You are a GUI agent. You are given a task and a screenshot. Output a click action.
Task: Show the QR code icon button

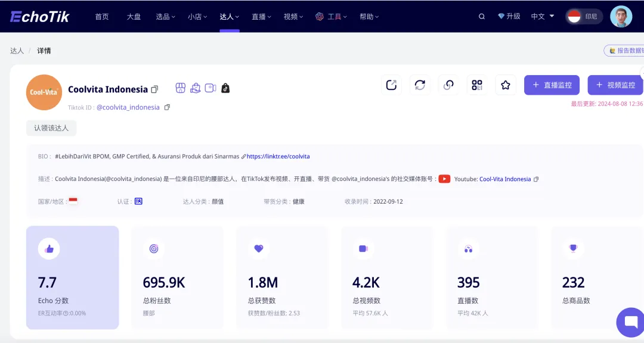tap(477, 85)
